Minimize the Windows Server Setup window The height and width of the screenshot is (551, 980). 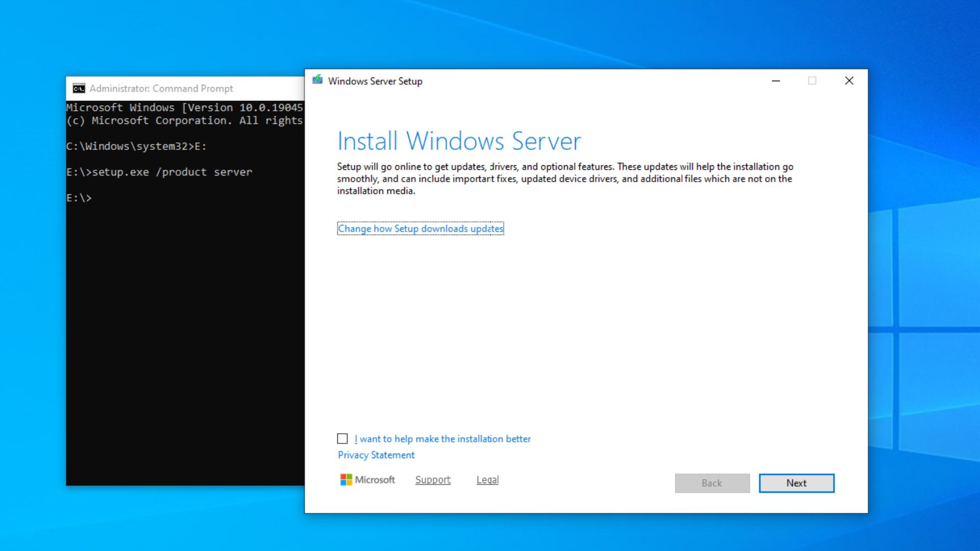[x=776, y=81]
